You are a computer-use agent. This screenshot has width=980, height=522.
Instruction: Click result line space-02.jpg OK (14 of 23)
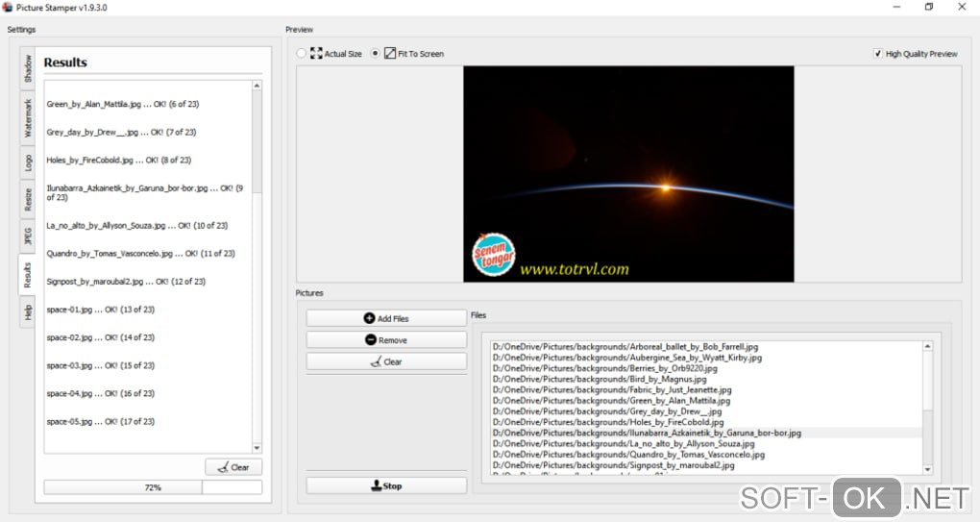[x=100, y=337]
